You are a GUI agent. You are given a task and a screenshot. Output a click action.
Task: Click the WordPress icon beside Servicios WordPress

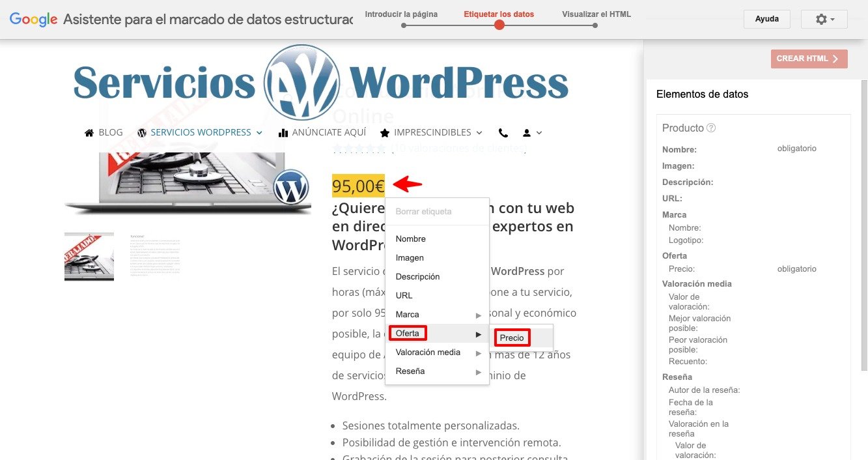click(x=143, y=133)
